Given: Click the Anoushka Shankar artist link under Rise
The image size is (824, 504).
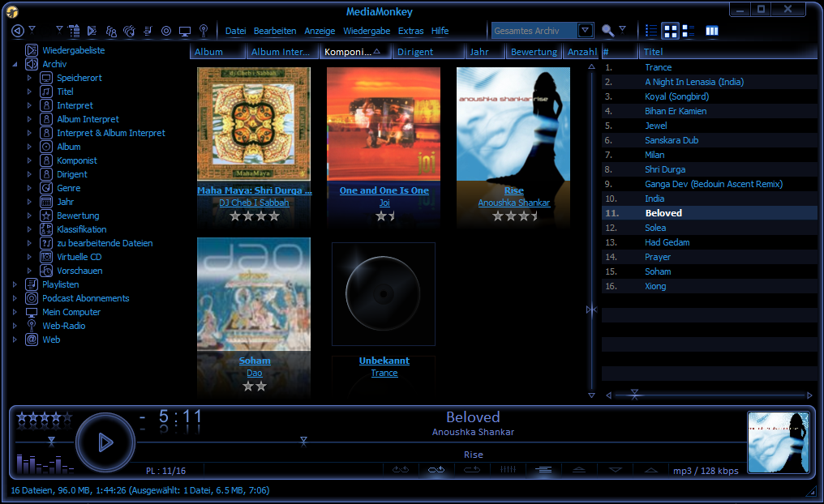Looking at the screenshot, I should click(x=513, y=203).
